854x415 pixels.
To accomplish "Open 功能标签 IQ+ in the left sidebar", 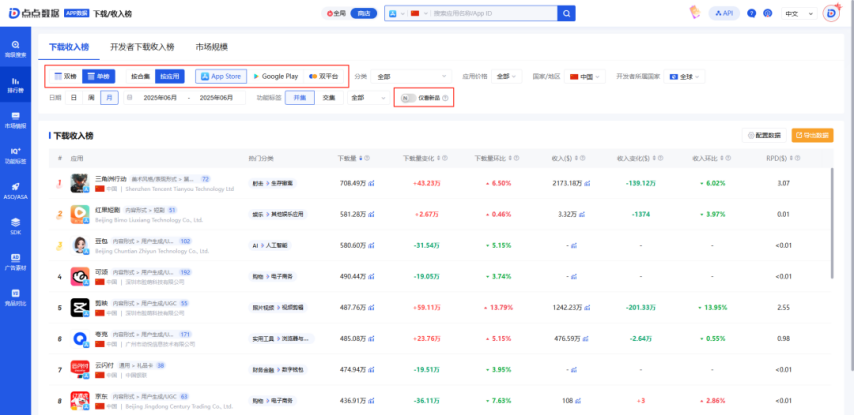I will point(15,155).
